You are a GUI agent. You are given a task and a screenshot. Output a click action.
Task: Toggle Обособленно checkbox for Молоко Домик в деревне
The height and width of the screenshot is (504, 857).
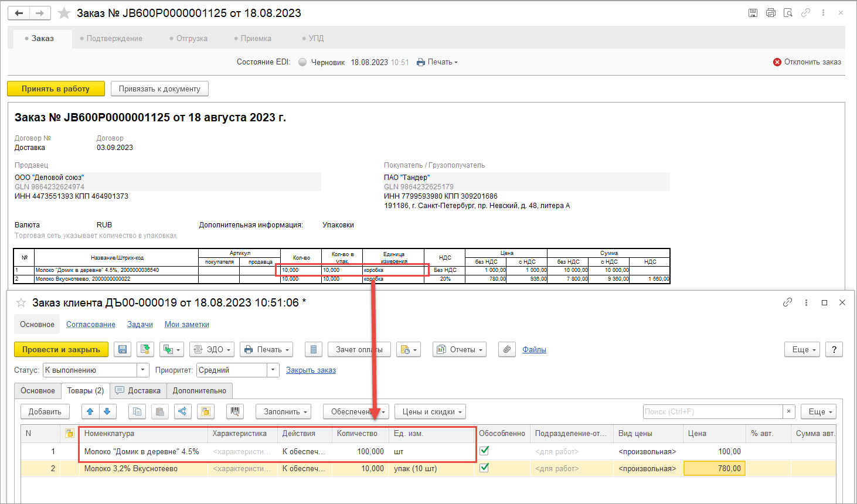coord(484,451)
